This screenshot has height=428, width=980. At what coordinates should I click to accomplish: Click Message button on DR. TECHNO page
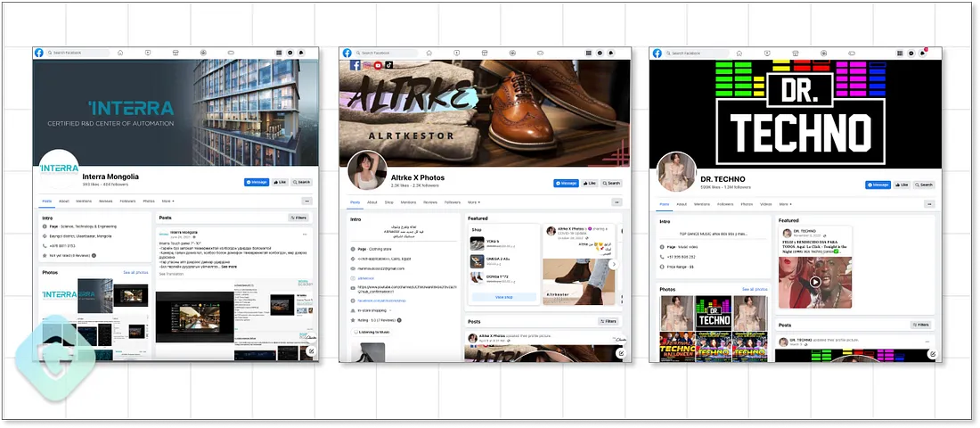(878, 185)
